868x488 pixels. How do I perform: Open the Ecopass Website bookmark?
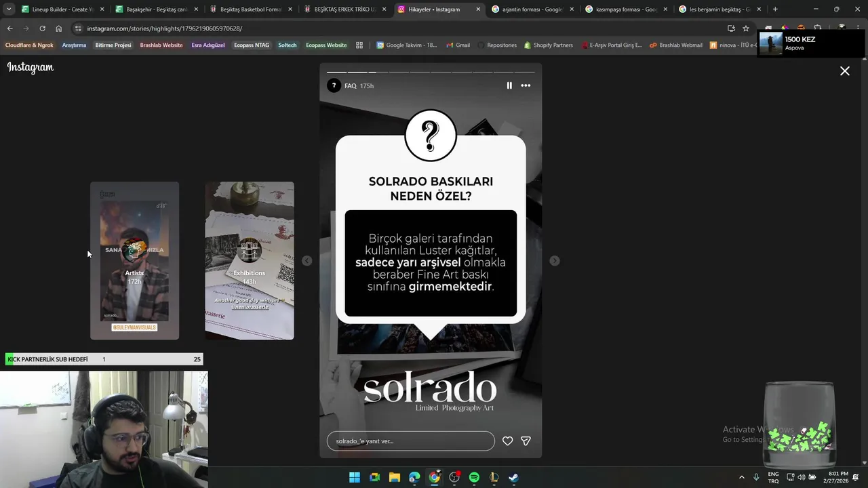(326, 45)
